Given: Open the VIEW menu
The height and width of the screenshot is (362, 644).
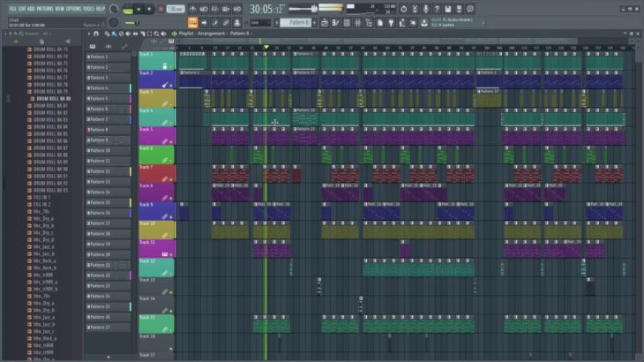Looking at the screenshot, I should pyautogui.click(x=60, y=9).
